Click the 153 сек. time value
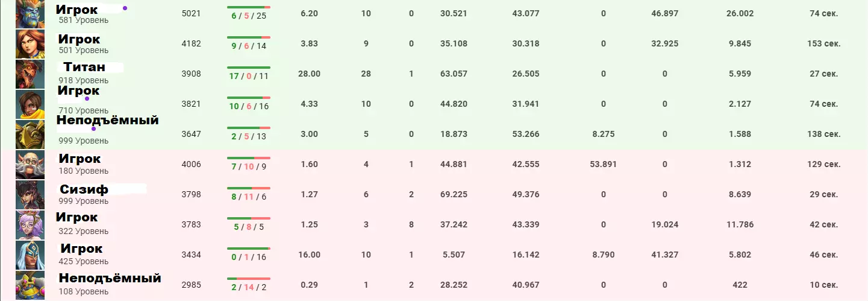 pyautogui.click(x=823, y=43)
